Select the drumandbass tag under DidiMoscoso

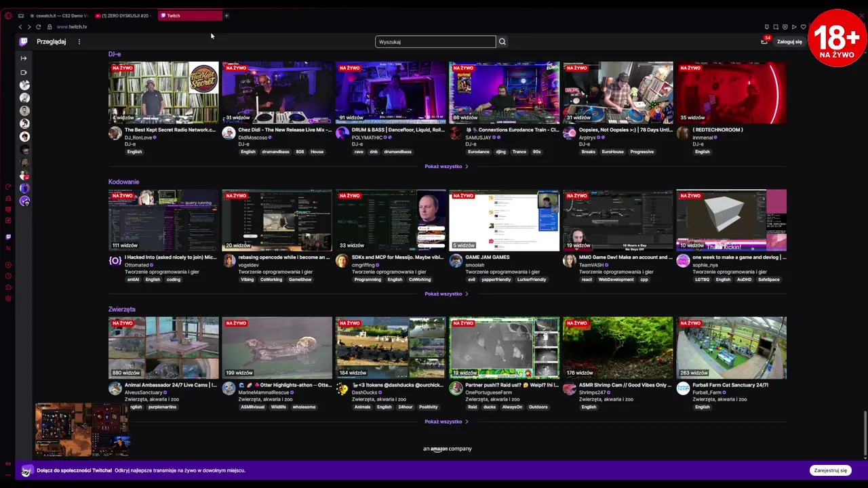point(275,152)
